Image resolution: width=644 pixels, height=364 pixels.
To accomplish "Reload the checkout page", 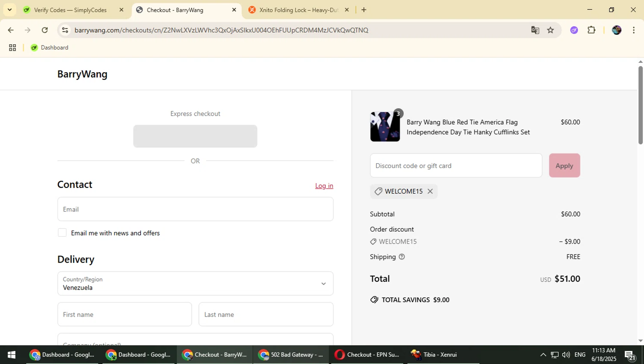I will 45,30.
